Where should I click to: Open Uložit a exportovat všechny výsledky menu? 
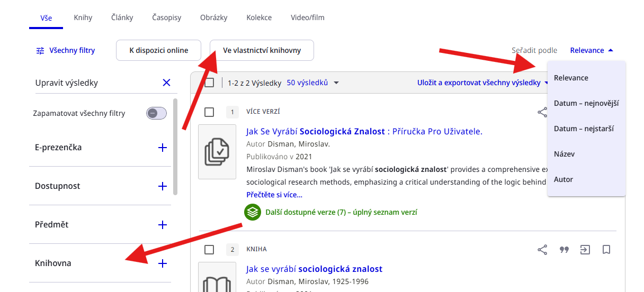tap(483, 83)
